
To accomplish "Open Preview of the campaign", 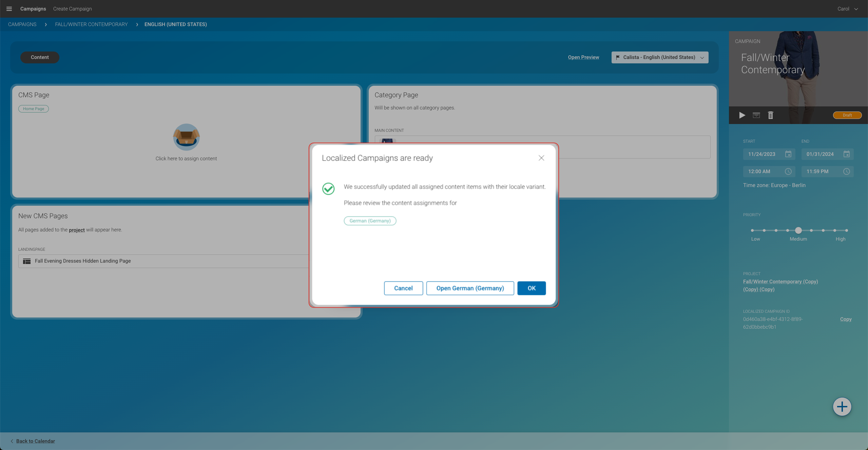I will pyautogui.click(x=583, y=57).
